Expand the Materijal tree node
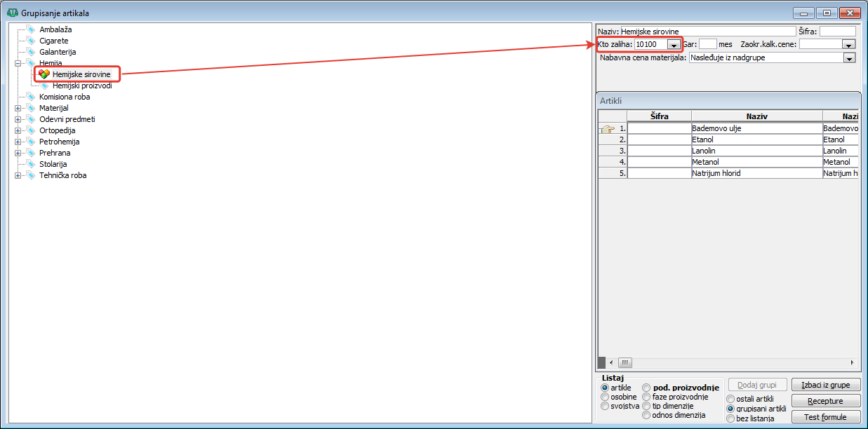Viewport: 868px width, 429px height. tap(18, 108)
